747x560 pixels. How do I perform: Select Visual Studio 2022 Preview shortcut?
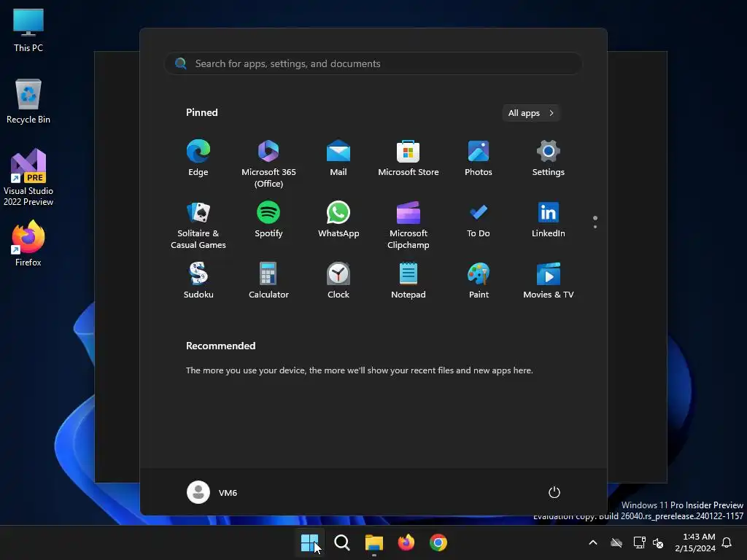click(28, 177)
